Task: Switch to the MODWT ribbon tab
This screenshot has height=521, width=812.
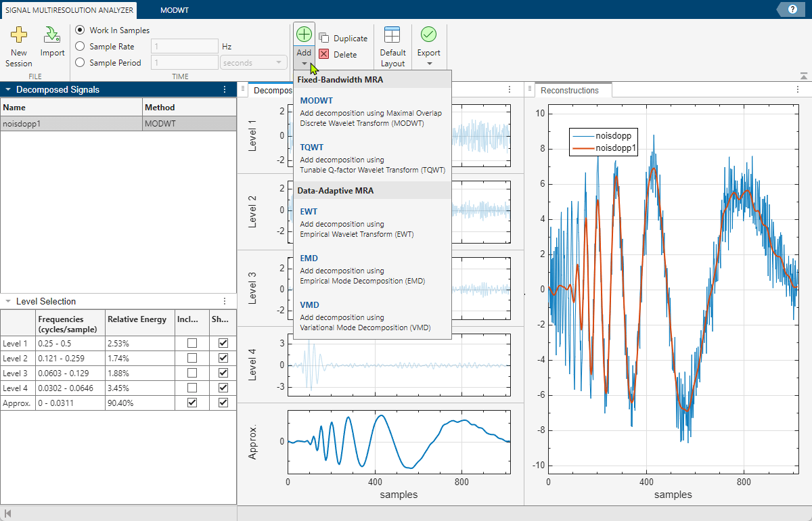Action: click(175, 10)
